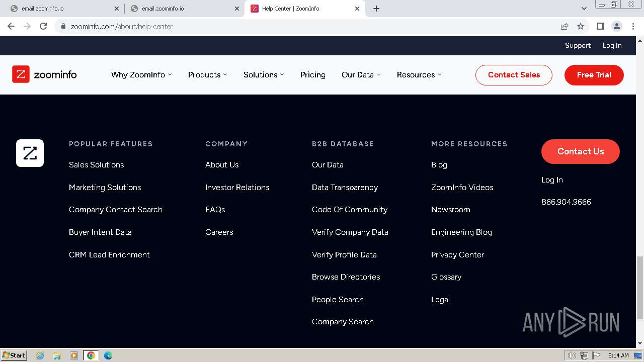Open the FAQs link
This screenshot has height=362, width=644.
[215, 210]
